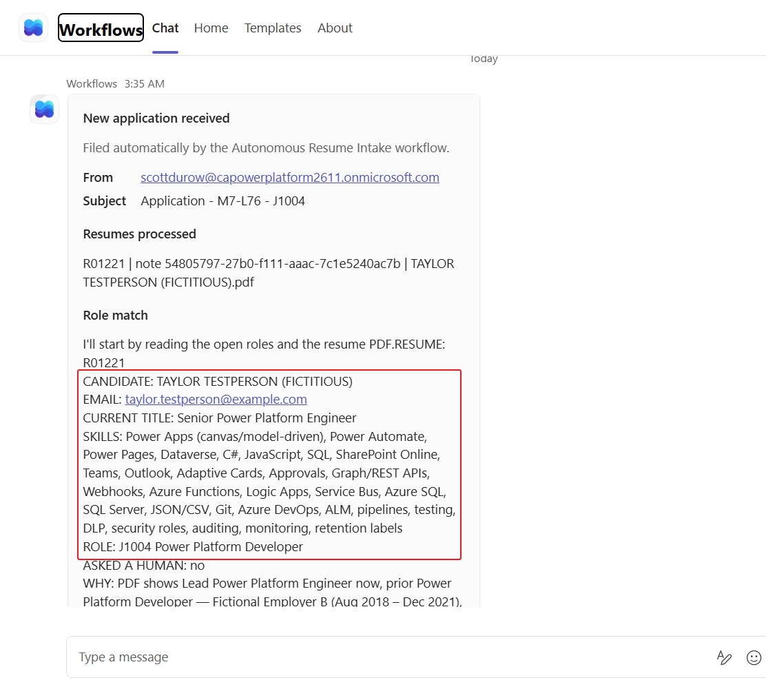This screenshot has width=766, height=700.
Task: Click the 'From' field label
Action: coord(98,178)
